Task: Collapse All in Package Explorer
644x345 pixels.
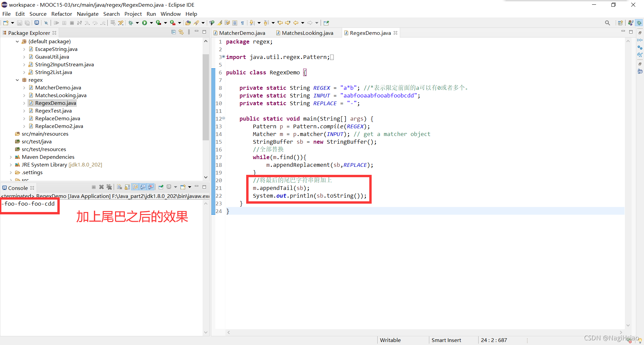Action: [x=173, y=32]
